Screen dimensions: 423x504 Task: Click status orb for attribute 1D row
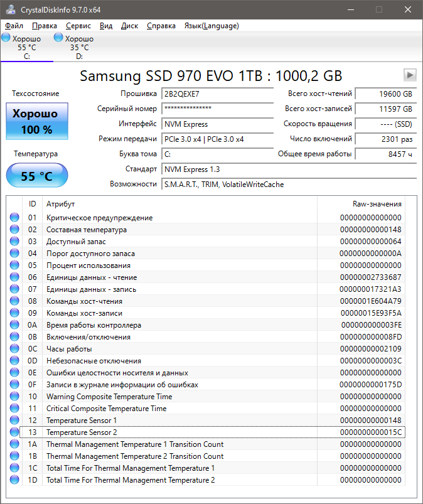[x=14, y=480]
